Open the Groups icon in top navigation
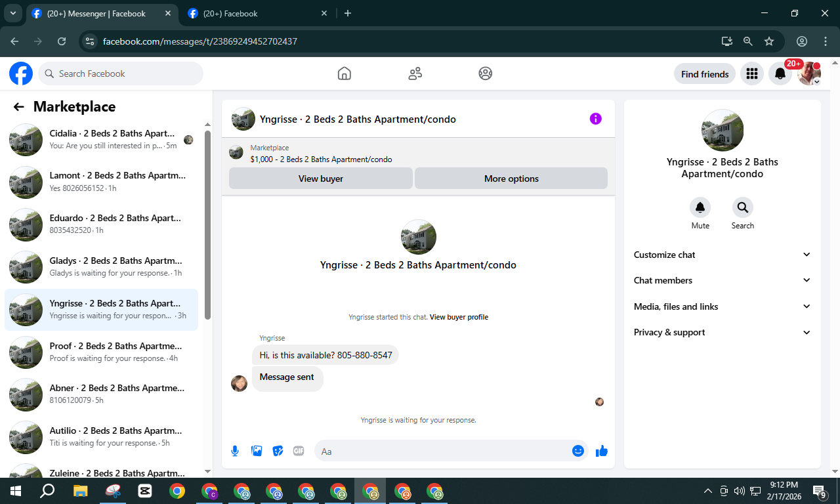The image size is (840, 504). tap(486, 73)
